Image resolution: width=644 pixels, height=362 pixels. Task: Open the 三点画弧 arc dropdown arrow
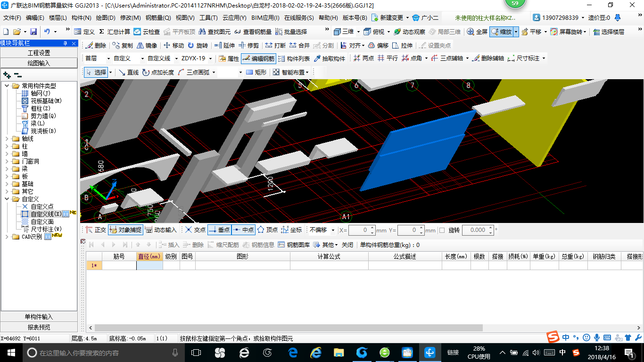(214, 72)
